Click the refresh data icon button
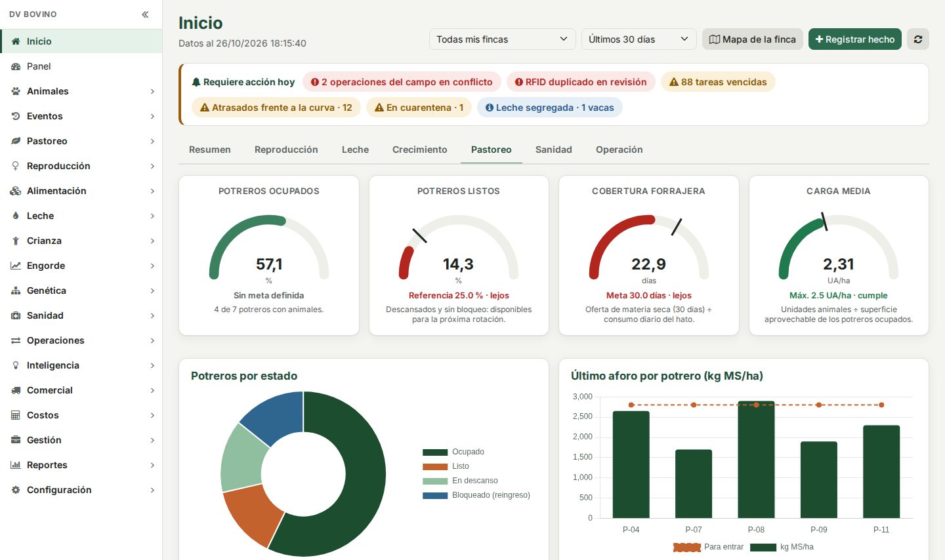 [x=918, y=39]
